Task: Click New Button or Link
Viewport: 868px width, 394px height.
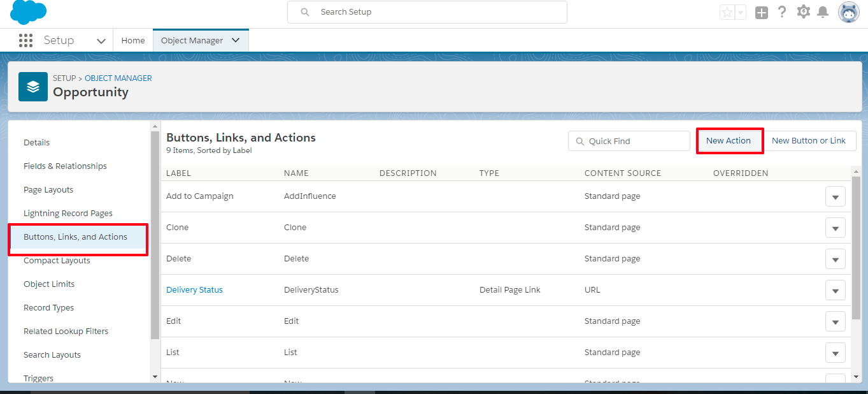Action: pyautogui.click(x=809, y=141)
